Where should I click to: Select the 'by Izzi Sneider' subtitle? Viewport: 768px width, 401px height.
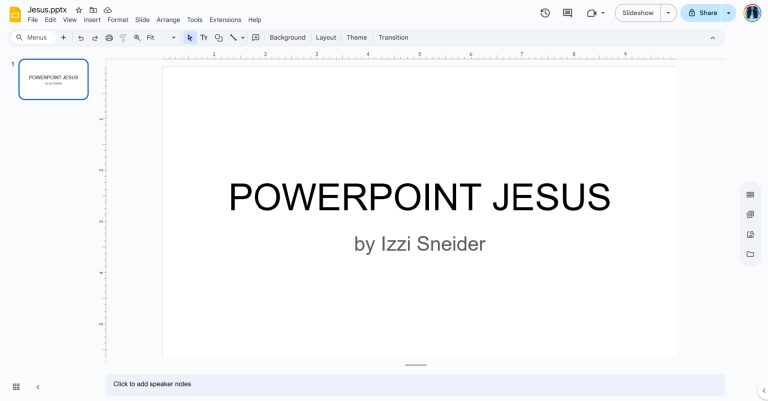click(x=420, y=244)
